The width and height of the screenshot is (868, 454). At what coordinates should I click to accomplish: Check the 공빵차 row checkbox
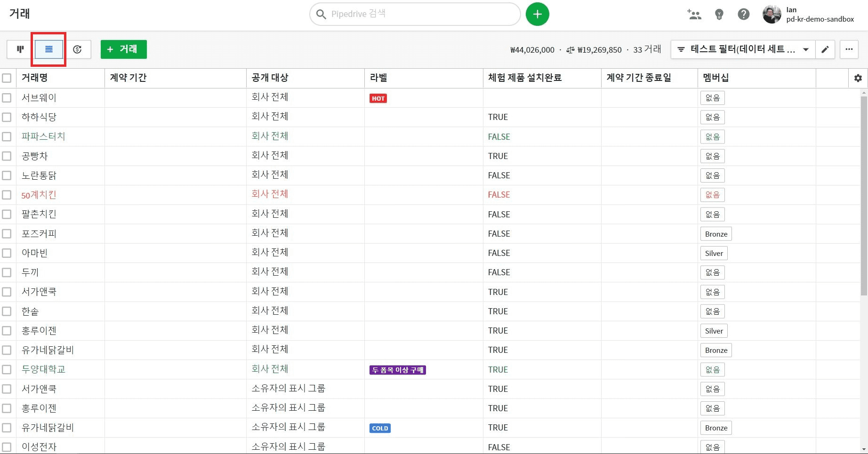(7, 156)
